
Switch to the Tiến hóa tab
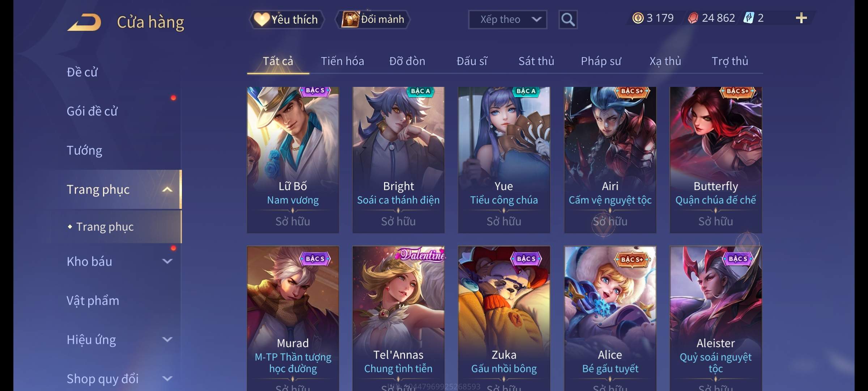click(342, 61)
